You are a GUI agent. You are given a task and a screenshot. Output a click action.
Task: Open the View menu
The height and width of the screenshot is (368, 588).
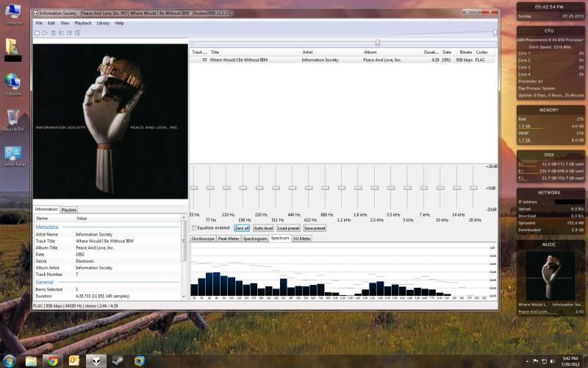[x=65, y=24]
